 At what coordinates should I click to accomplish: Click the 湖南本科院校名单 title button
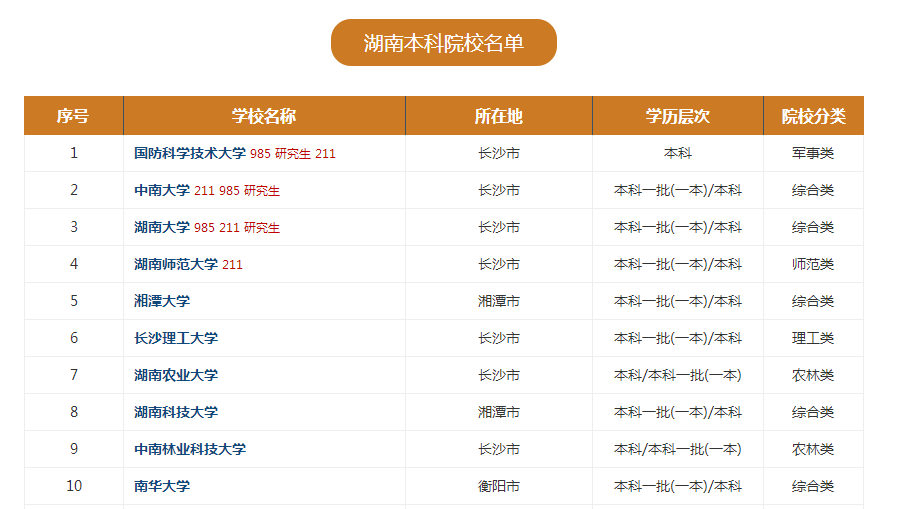[x=444, y=42]
